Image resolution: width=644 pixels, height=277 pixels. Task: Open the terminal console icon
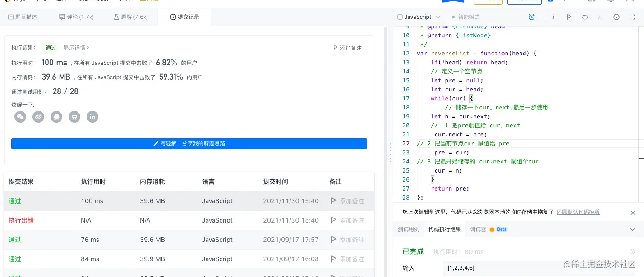[600, 17]
